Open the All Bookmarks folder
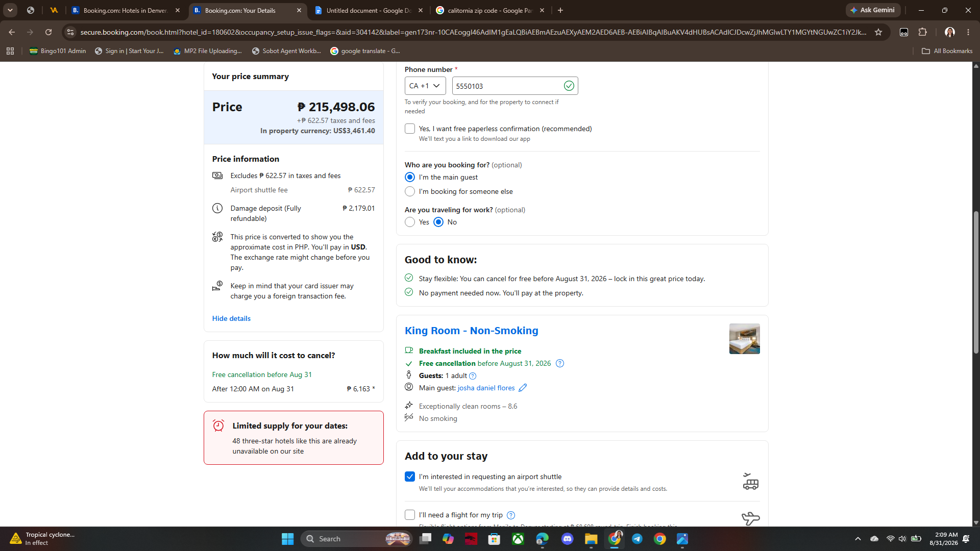This screenshot has width=980, height=551. point(947,51)
